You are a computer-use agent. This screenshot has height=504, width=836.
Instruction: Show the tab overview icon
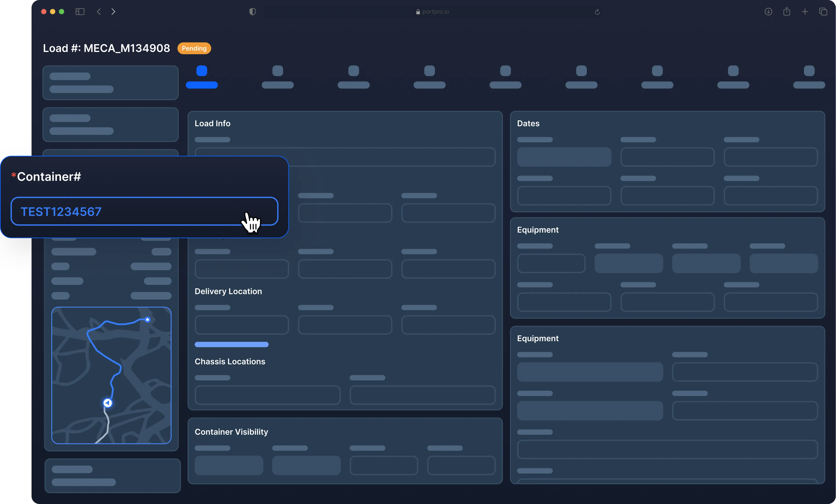(x=823, y=12)
